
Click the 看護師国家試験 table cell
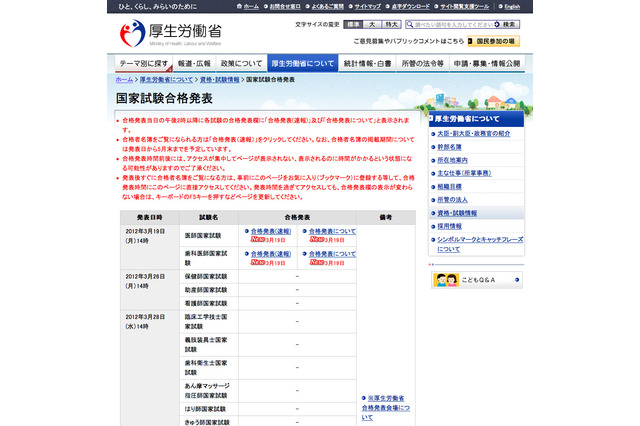pos(209,303)
